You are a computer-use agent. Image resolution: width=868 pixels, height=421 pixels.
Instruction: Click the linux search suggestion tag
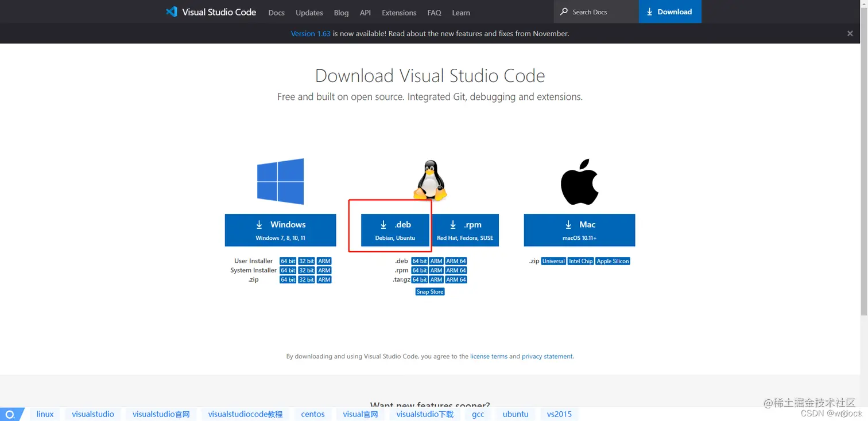point(45,414)
